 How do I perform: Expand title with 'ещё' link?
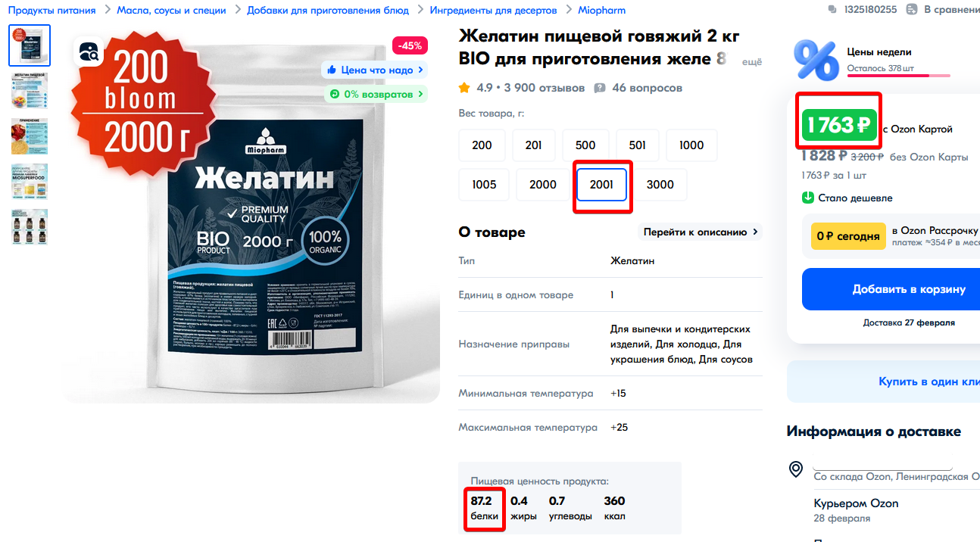point(751,62)
